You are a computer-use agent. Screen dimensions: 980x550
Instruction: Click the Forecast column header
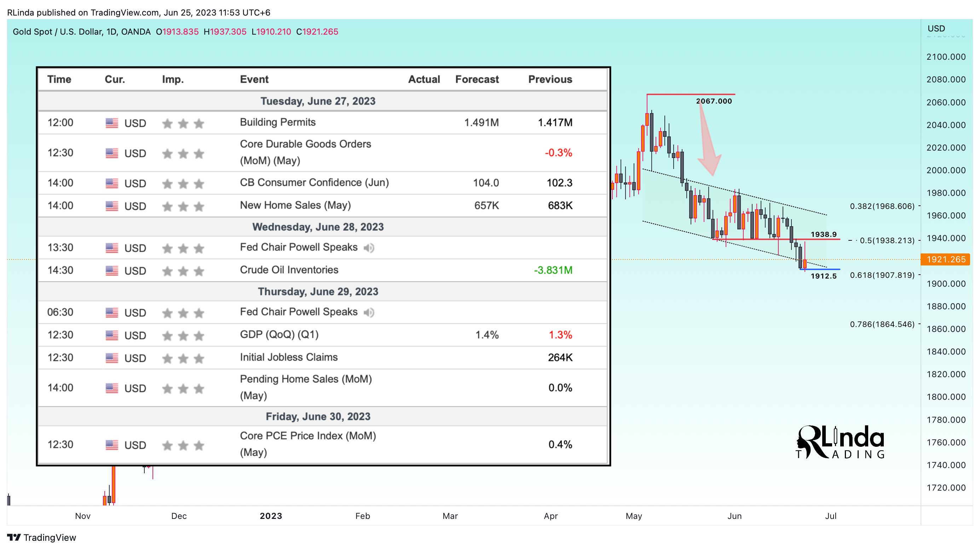[477, 79]
